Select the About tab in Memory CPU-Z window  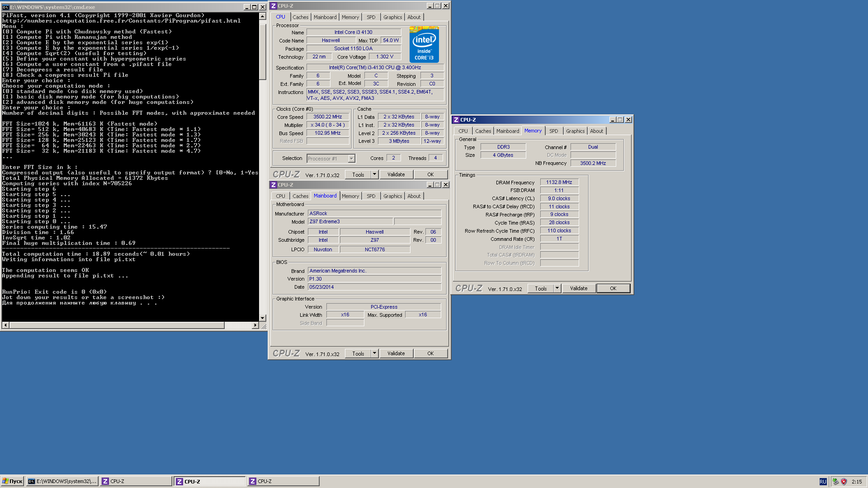click(597, 131)
